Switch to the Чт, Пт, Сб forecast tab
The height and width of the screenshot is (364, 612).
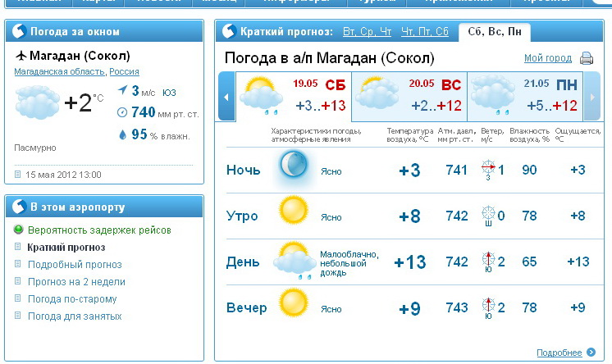pos(425,32)
